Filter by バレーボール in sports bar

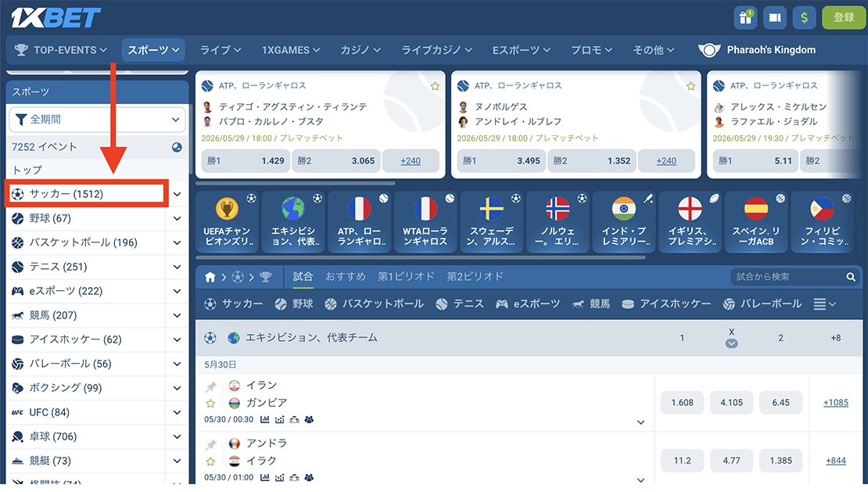[762, 303]
